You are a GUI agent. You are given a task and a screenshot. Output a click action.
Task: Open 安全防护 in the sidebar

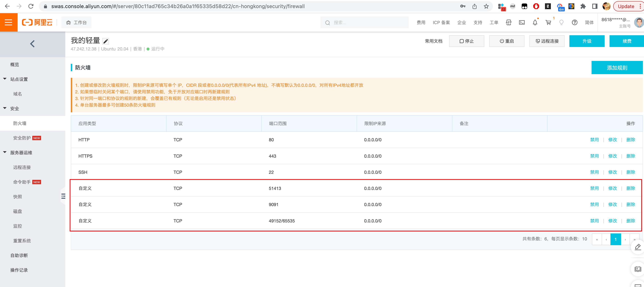(22, 138)
